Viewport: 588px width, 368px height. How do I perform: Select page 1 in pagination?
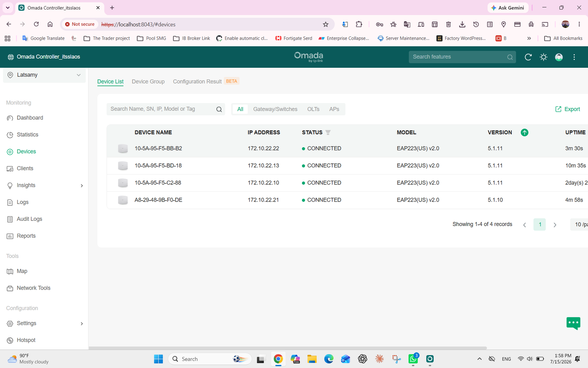click(539, 224)
